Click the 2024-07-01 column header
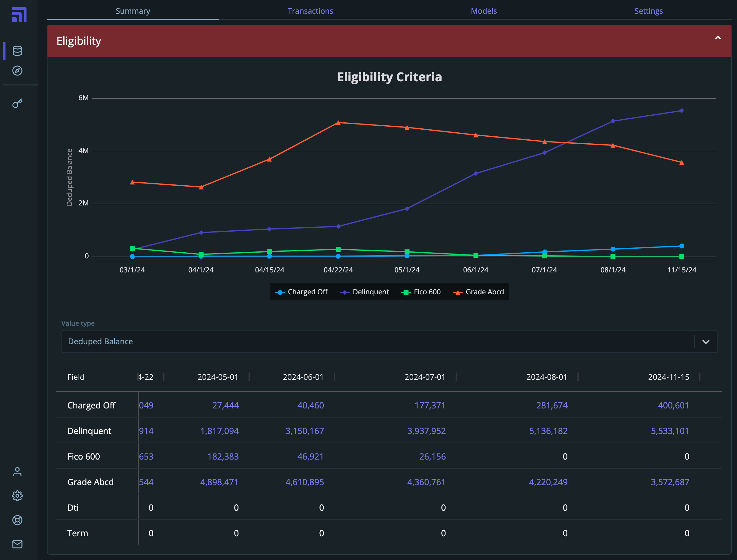The image size is (737, 560). pyautogui.click(x=425, y=377)
